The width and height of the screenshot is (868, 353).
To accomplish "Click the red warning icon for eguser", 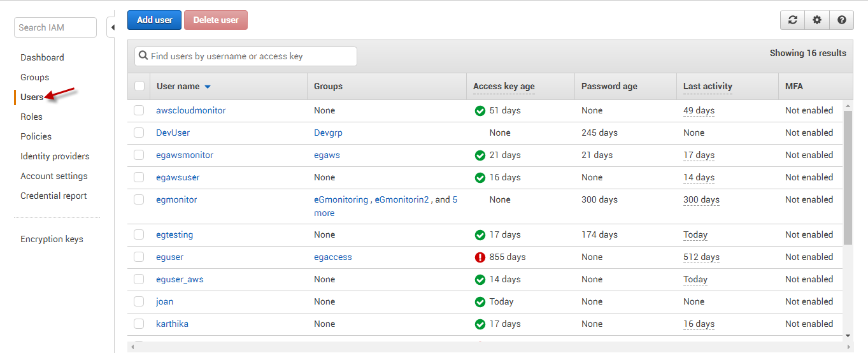I will click(480, 257).
